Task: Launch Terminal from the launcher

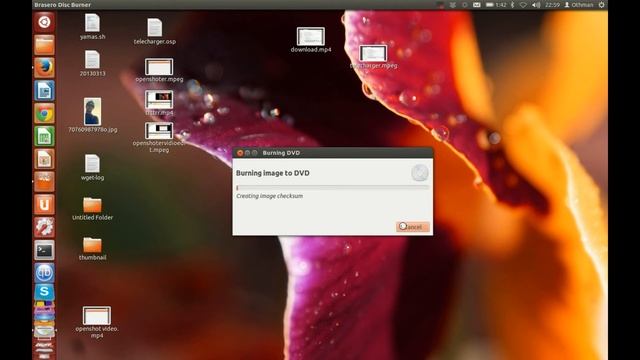Action: click(x=44, y=250)
